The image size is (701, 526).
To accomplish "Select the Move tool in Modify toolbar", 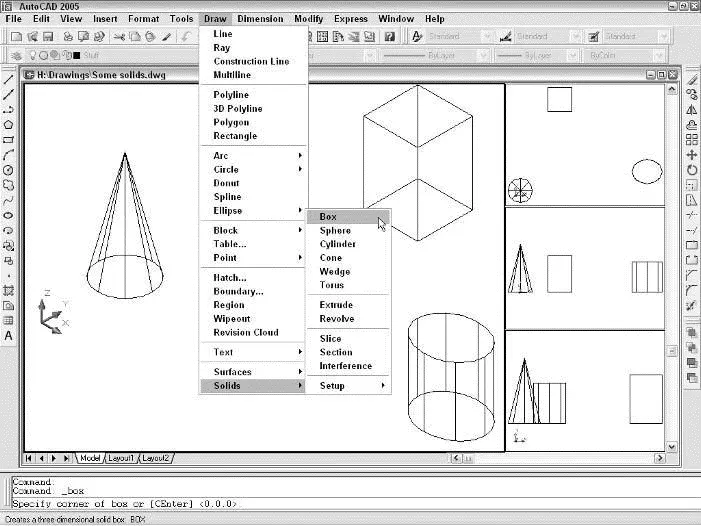I will point(692,155).
